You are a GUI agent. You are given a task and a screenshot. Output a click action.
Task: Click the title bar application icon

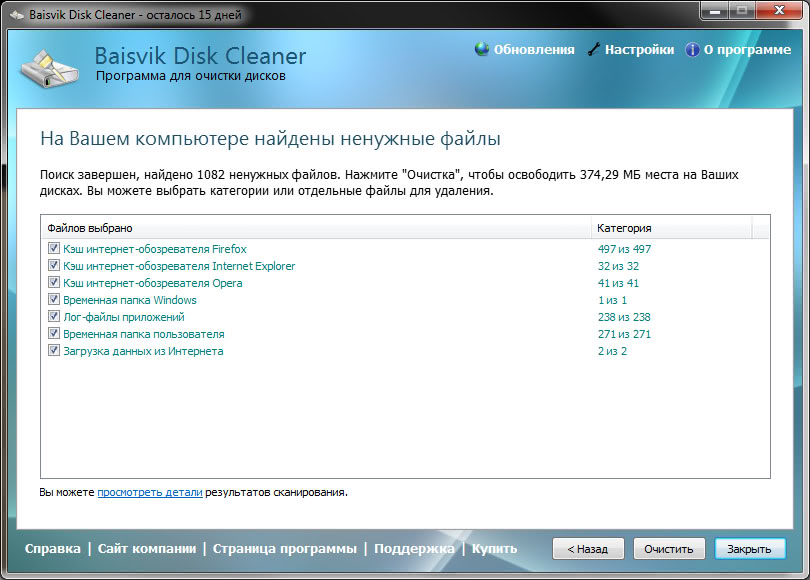coord(17,14)
